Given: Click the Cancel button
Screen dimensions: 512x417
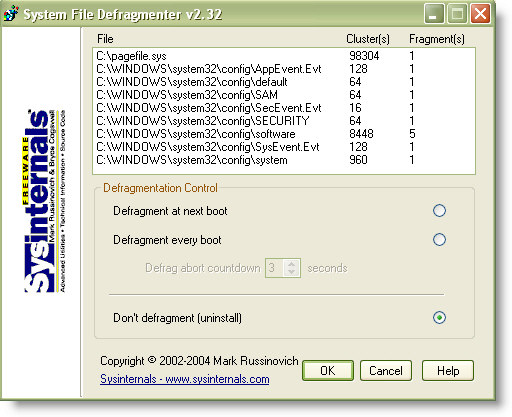Looking at the screenshot, I should coord(386,370).
